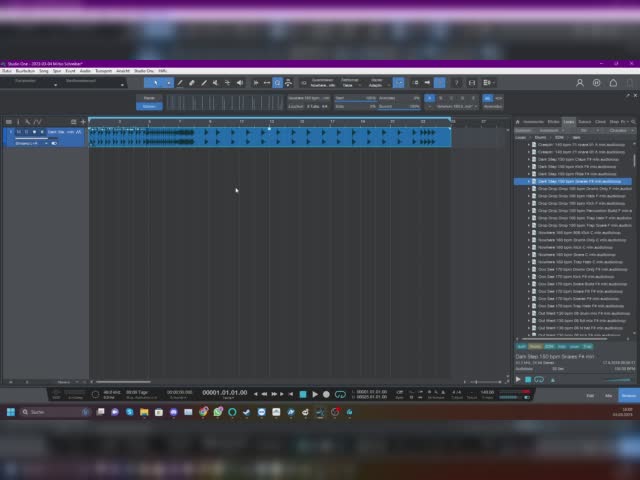The image size is (640, 480).
Task: Arm record on the Dark Step track
Action: [34, 132]
